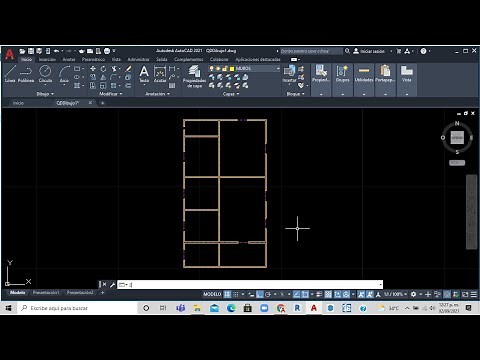480x360 pixels.
Task: Select the Simetría (mirror) tool icon
Action: coord(103,77)
